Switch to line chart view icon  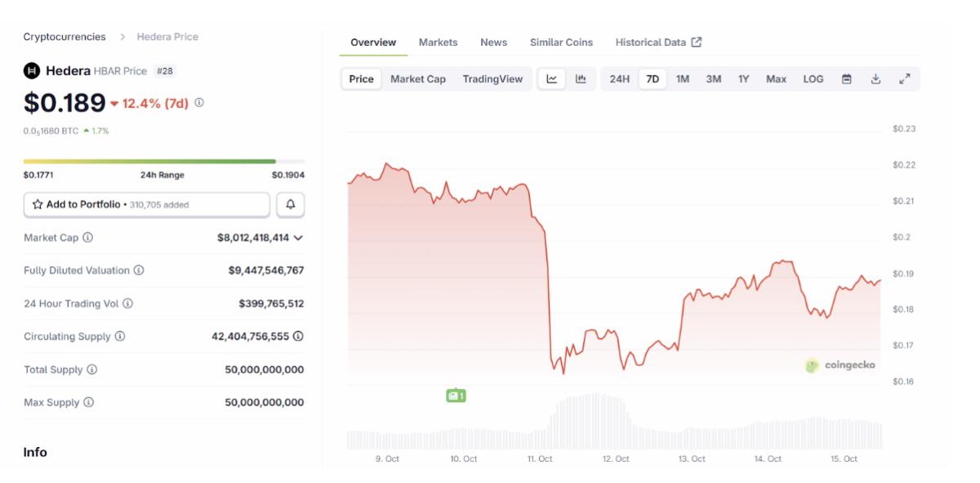(552, 79)
